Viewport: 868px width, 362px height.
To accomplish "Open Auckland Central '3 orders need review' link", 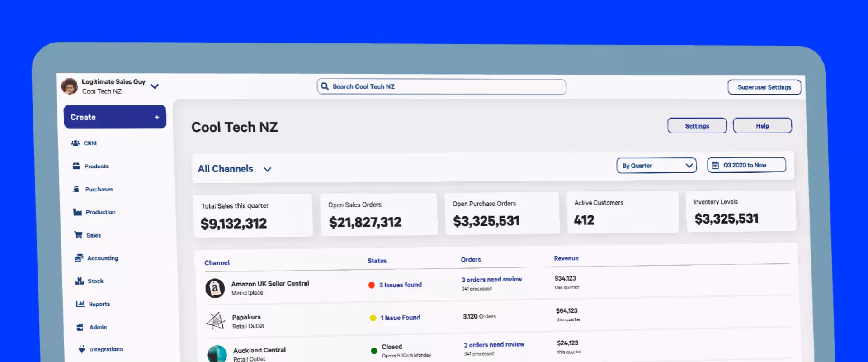I will [x=494, y=344].
